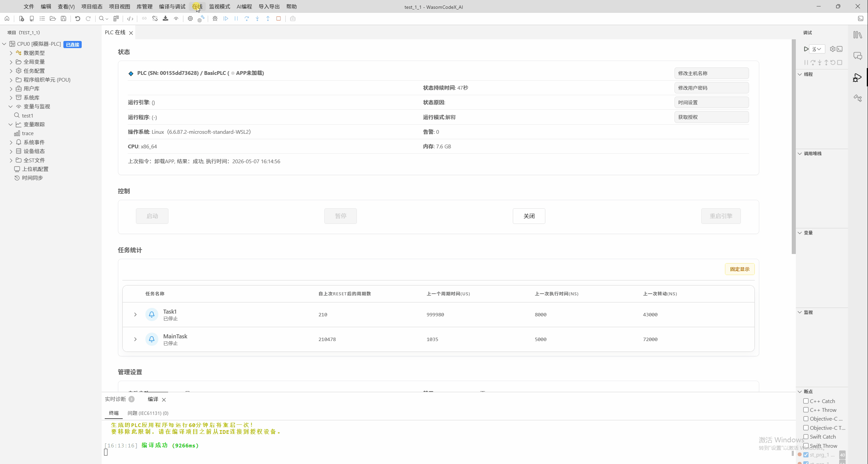Open debug launch settings gear icon

[x=832, y=49]
